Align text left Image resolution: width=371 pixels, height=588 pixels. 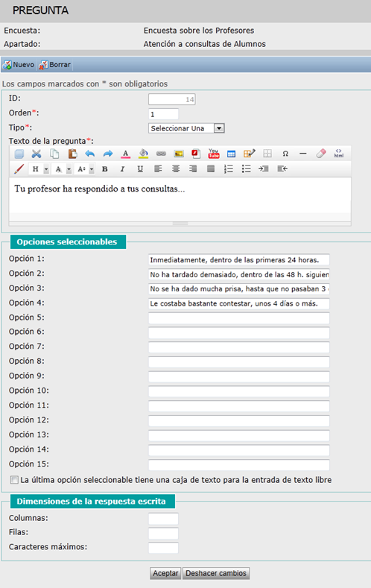click(x=158, y=169)
